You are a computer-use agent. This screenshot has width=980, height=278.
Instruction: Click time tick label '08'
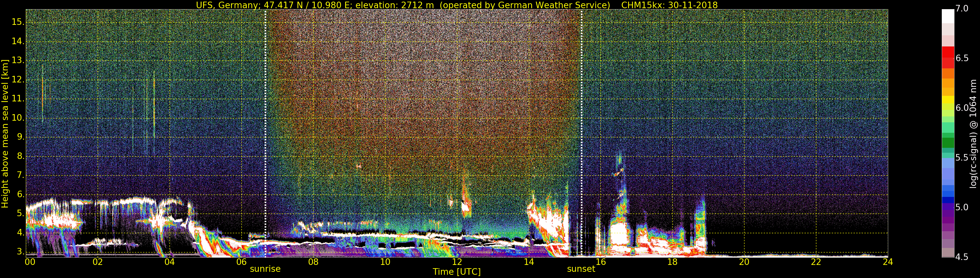tap(313, 262)
